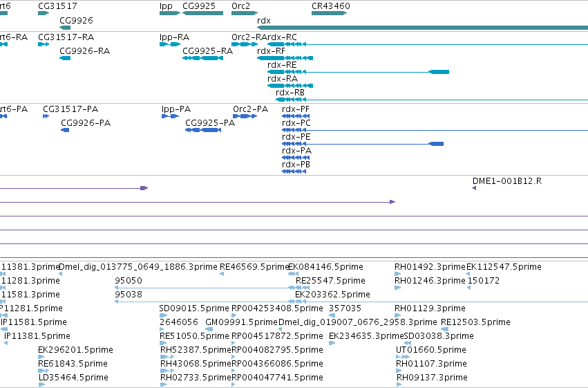Image resolution: width=588 pixels, height=388 pixels.
Task: Select the RH01492.3prime EST label
Action: tap(430, 267)
